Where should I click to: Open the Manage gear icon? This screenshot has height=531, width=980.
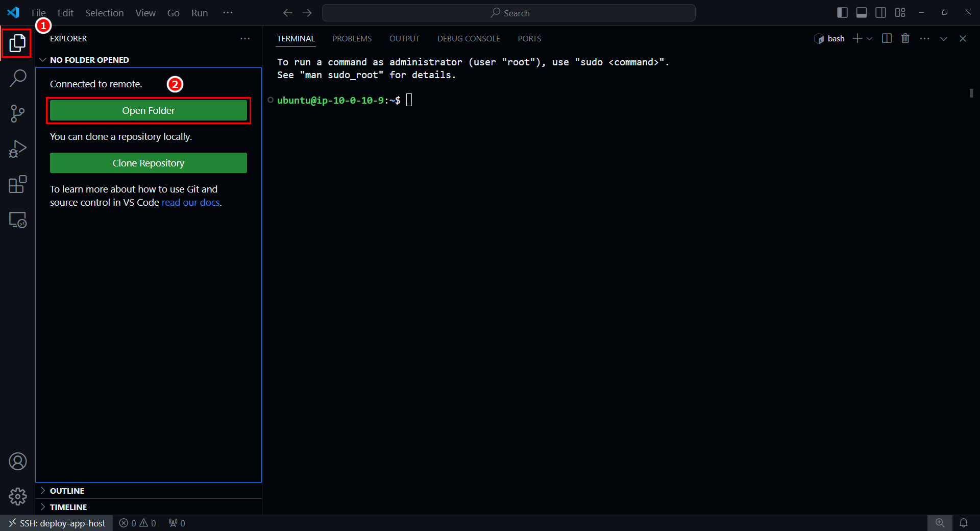pos(17,496)
